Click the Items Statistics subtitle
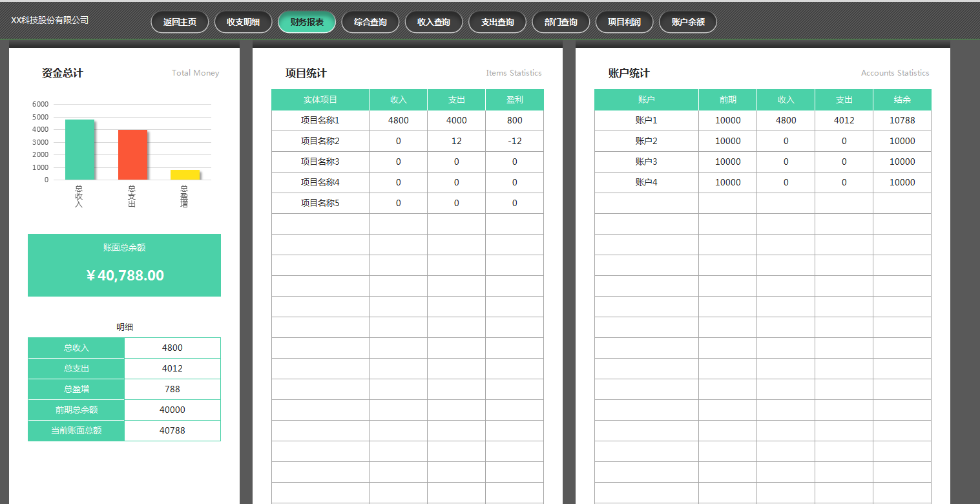 pos(514,73)
